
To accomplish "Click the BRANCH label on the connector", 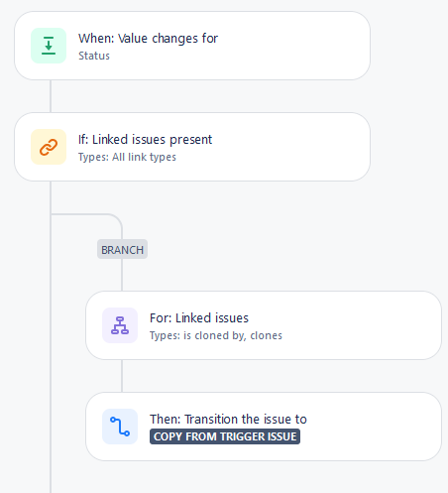I will click(x=122, y=249).
